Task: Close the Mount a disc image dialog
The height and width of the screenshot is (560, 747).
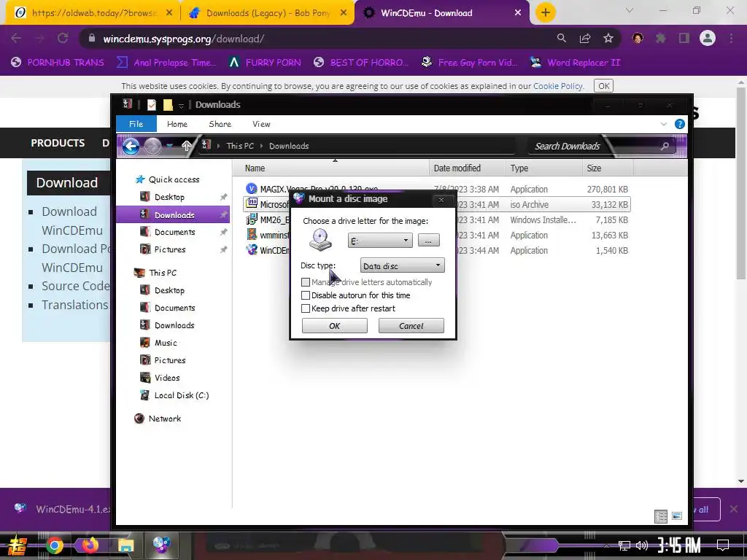Action: tap(441, 200)
